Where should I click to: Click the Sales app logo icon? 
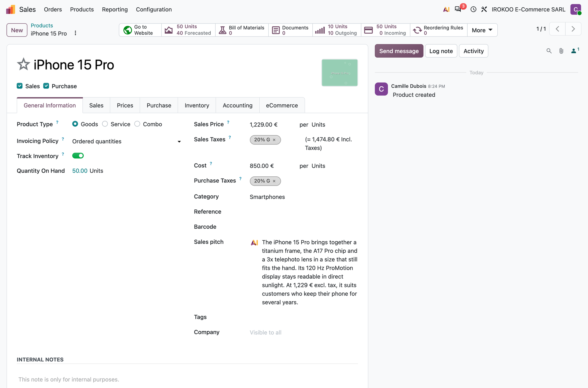tap(11, 9)
